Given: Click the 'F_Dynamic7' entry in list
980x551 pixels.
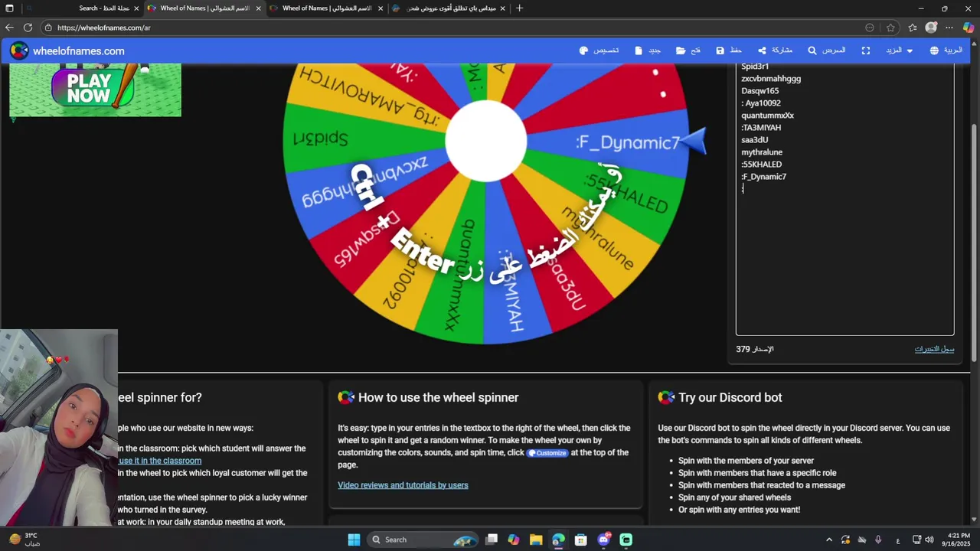Looking at the screenshot, I should point(764,177).
